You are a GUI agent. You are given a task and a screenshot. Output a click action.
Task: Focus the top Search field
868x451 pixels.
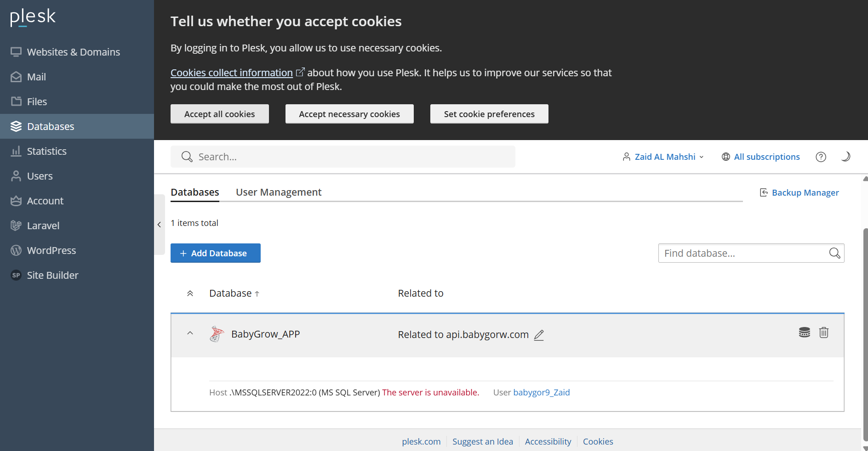[343, 157]
